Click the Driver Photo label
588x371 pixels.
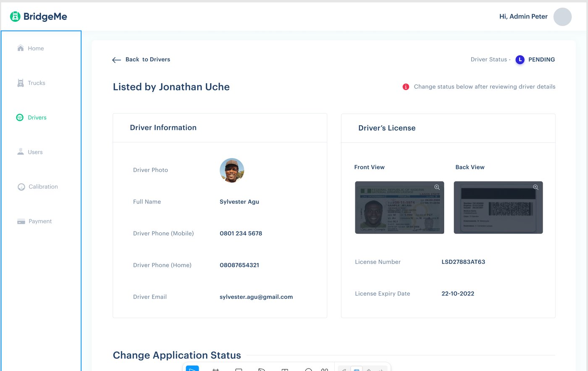(x=150, y=170)
